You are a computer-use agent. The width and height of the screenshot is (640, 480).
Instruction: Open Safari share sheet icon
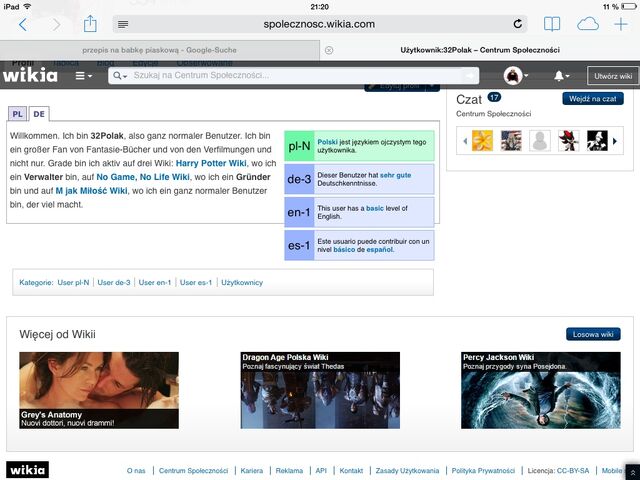pos(90,24)
